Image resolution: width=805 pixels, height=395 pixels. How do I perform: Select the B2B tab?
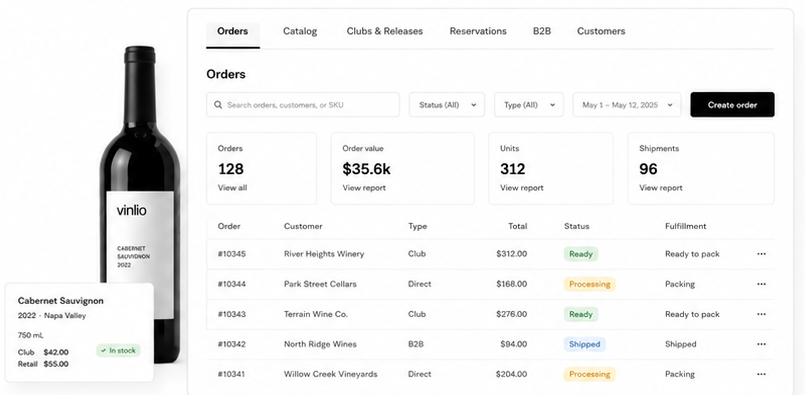click(542, 31)
